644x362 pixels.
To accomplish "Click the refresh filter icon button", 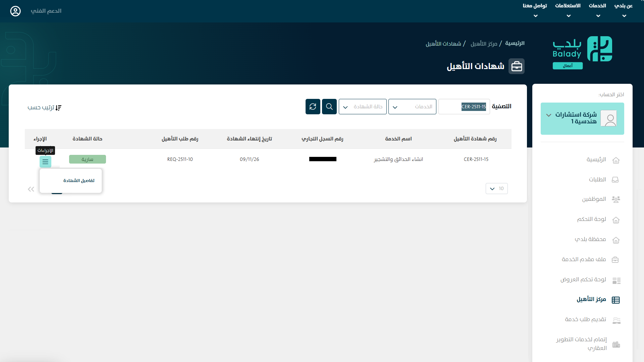I will [313, 107].
